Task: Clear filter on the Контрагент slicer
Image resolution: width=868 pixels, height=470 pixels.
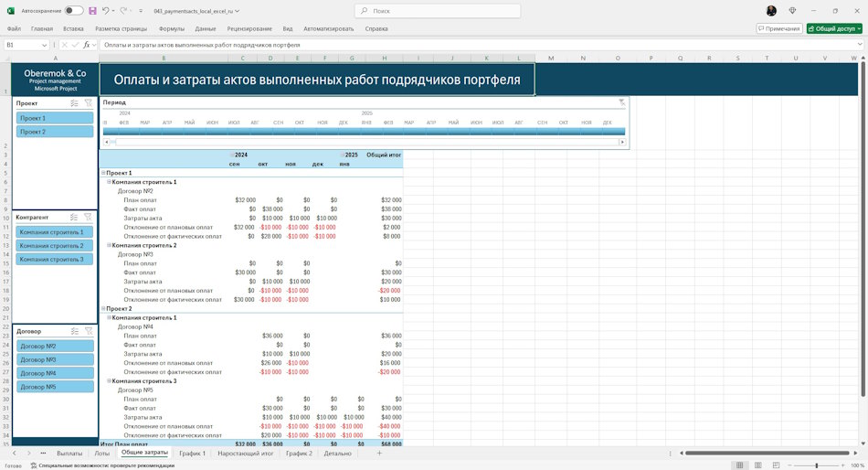Action: pos(88,218)
